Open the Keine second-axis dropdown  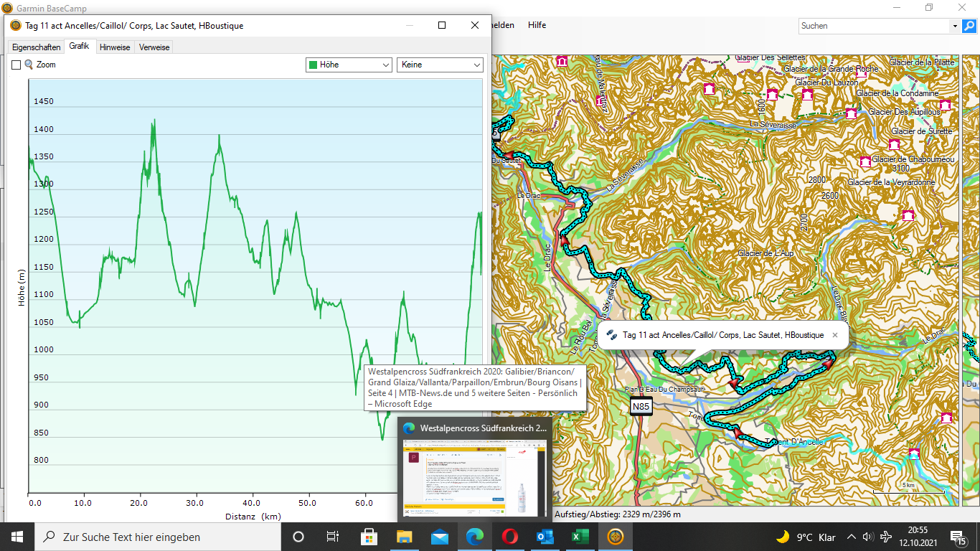point(440,65)
